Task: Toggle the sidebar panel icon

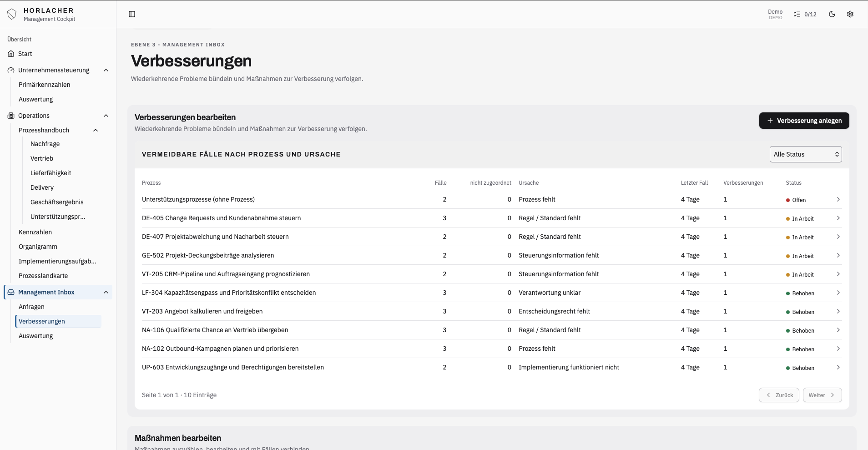Action: (132, 14)
